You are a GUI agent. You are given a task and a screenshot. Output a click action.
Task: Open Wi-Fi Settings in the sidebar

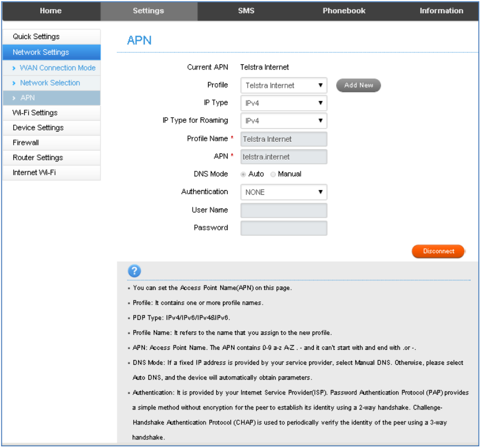[35, 113]
